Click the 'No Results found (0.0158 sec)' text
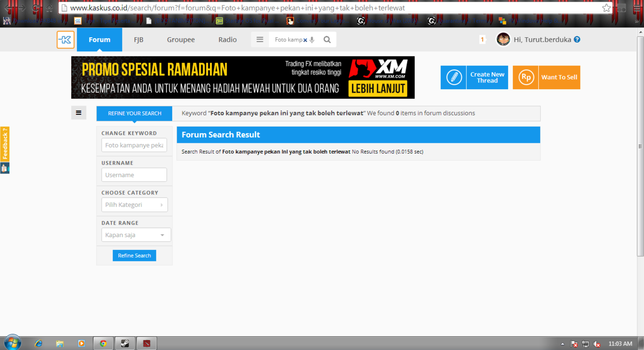Image resolution: width=644 pixels, height=350 pixels. [x=387, y=152]
